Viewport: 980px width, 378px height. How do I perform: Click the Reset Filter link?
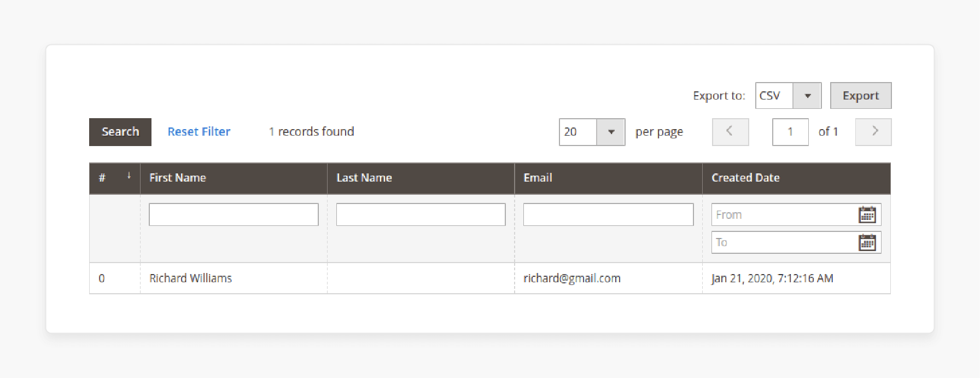pyautogui.click(x=199, y=132)
